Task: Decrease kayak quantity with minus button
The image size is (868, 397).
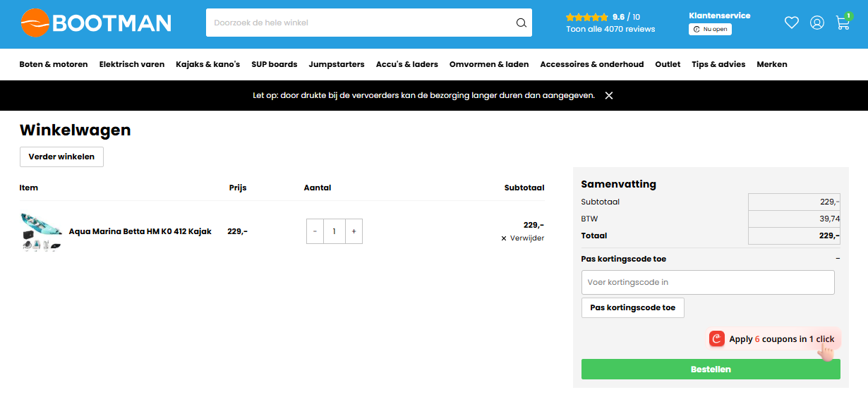Action: (315, 231)
